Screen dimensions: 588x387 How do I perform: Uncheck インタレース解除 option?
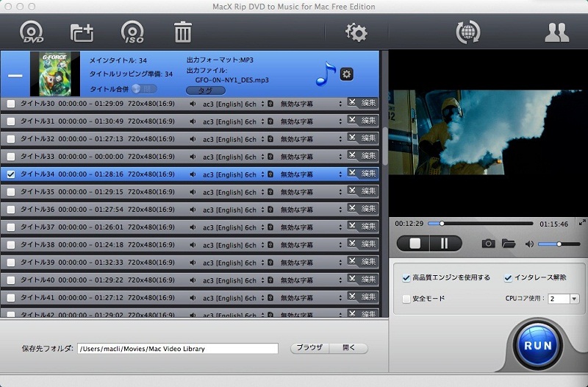(x=508, y=278)
